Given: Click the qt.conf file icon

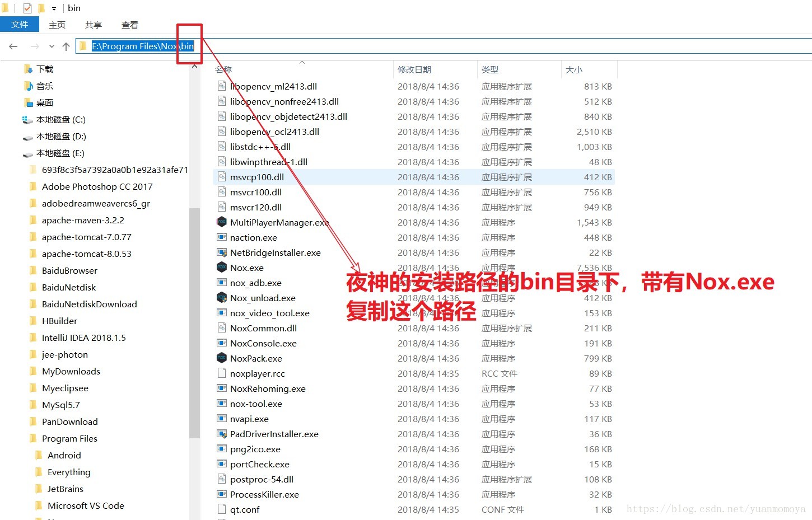Looking at the screenshot, I should (222, 509).
